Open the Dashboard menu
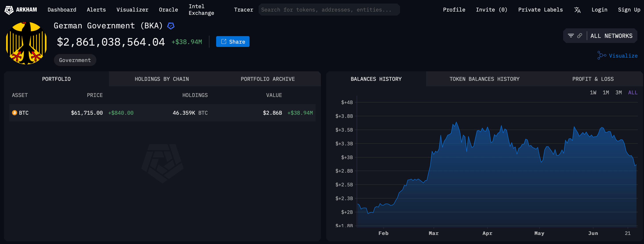The height and width of the screenshot is (244, 644). [x=62, y=10]
